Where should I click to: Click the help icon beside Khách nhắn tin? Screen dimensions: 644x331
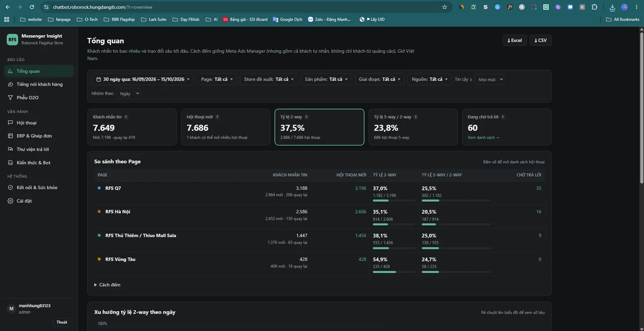click(x=126, y=117)
